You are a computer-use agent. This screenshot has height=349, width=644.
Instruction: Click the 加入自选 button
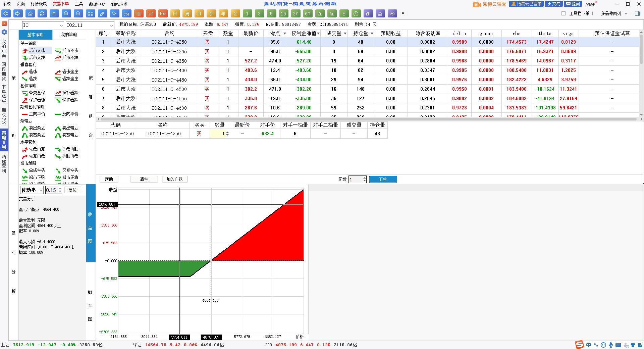click(x=174, y=179)
